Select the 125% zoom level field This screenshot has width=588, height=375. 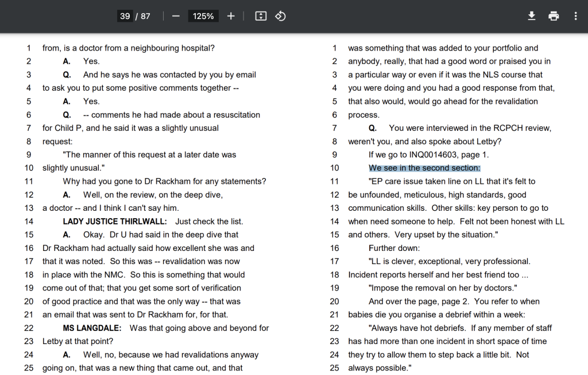pyautogui.click(x=203, y=16)
